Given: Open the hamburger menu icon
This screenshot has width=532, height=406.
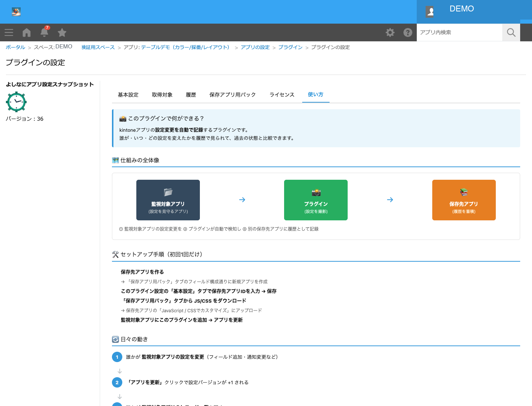Looking at the screenshot, I should tap(9, 32).
